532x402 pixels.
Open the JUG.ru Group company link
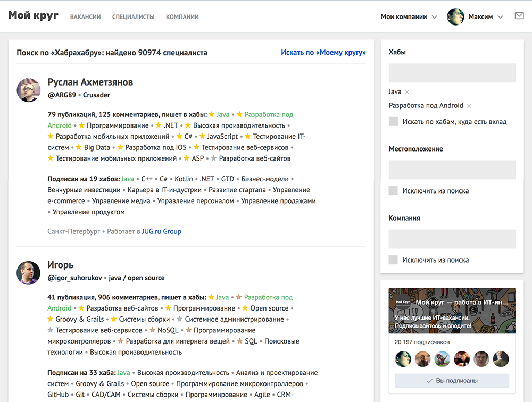(x=161, y=231)
